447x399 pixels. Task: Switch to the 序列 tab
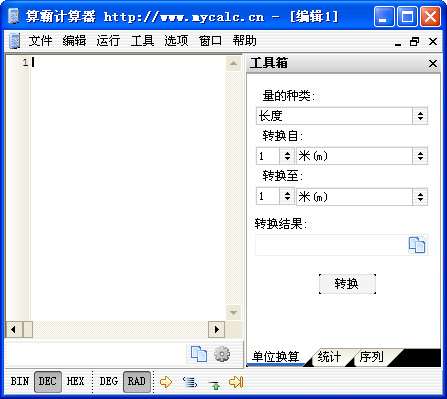tap(371, 357)
